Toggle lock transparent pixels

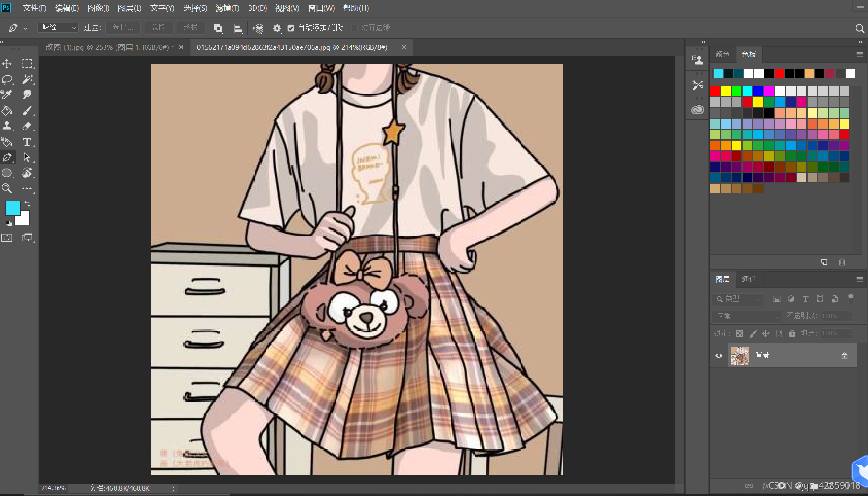point(740,333)
